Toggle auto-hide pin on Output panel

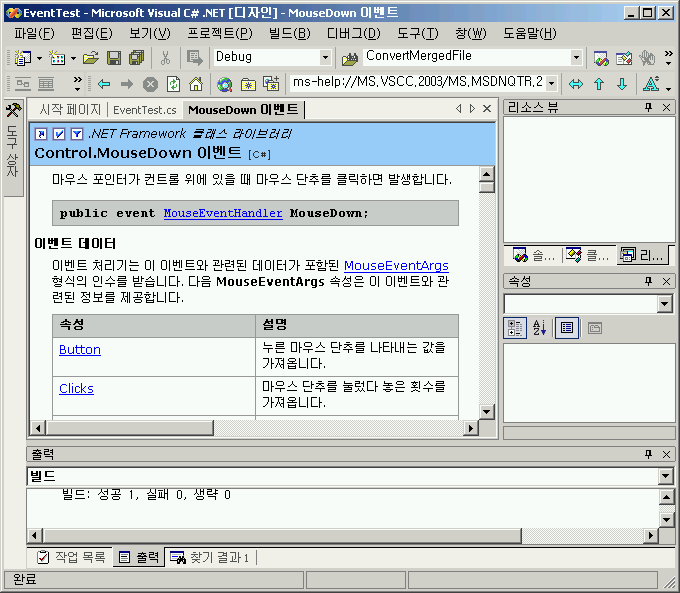point(648,454)
